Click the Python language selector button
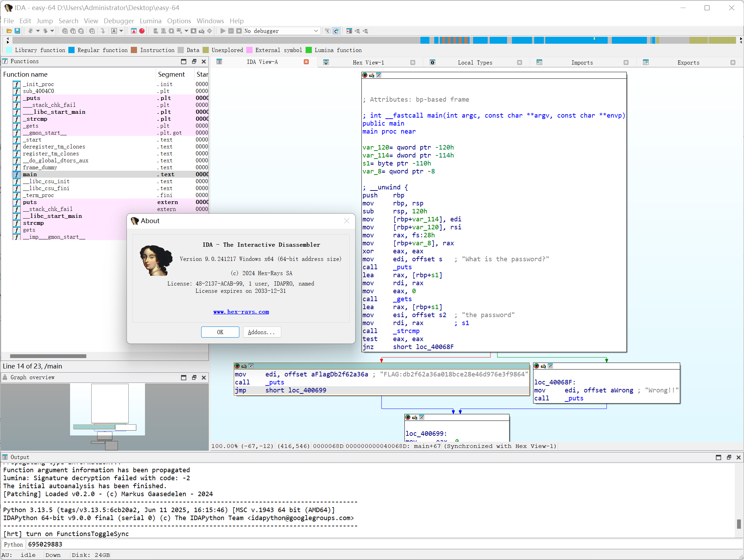Screen dimensions: 744x560 click(x=13, y=544)
